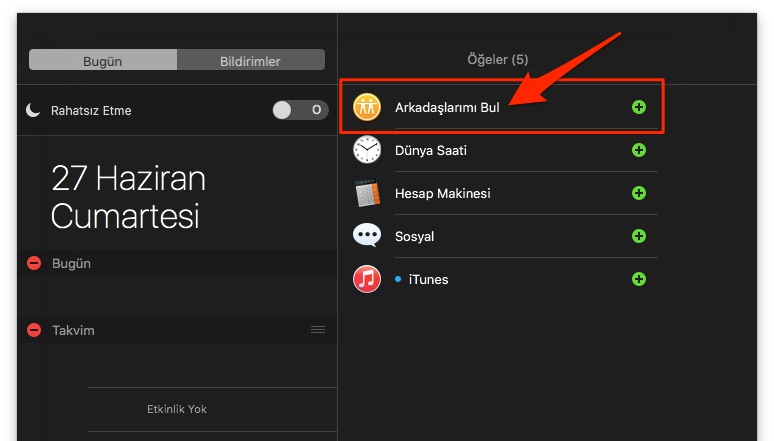Screen dimensions: 774x441
Task: Add Hesap Makinesi widget with green plus
Action: click(639, 193)
